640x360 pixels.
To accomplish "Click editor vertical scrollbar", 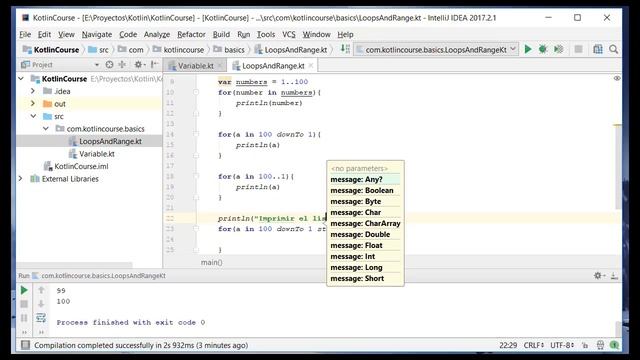I will pos(618,167).
